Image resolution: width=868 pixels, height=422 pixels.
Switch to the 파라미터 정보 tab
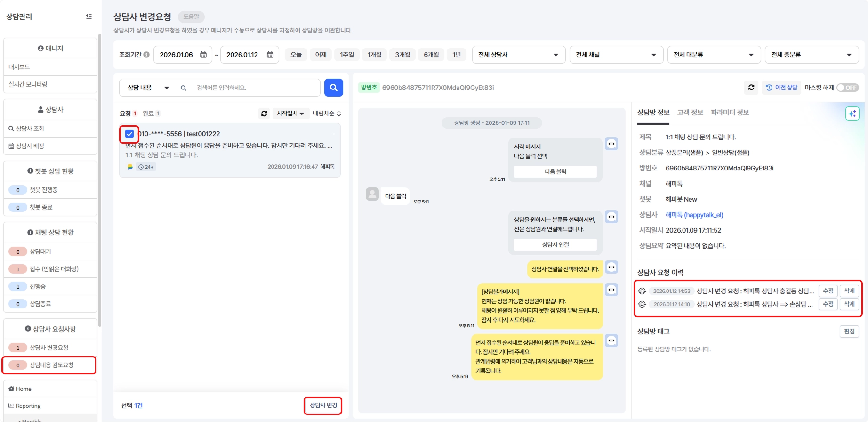click(730, 113)
